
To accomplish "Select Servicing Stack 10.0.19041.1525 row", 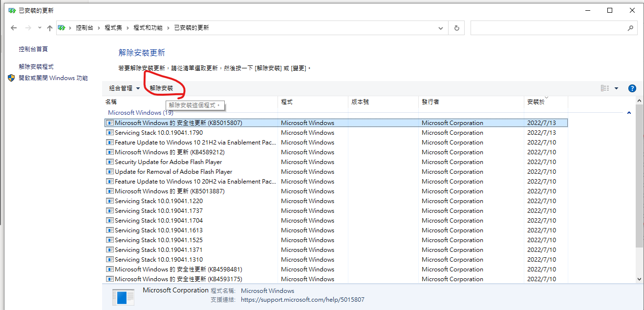I will click(x=336, y=240).
